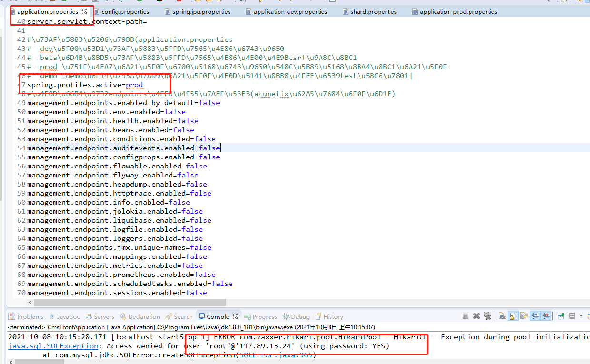
Task: Click the editor horizontal scrollbar left arrow
Action: tap(31, 302)
